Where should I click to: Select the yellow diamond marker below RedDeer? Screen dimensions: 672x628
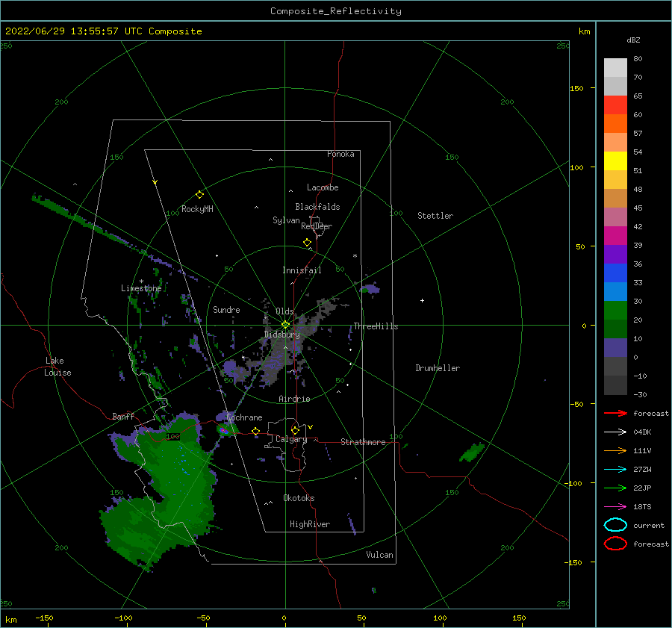(307, 243)
